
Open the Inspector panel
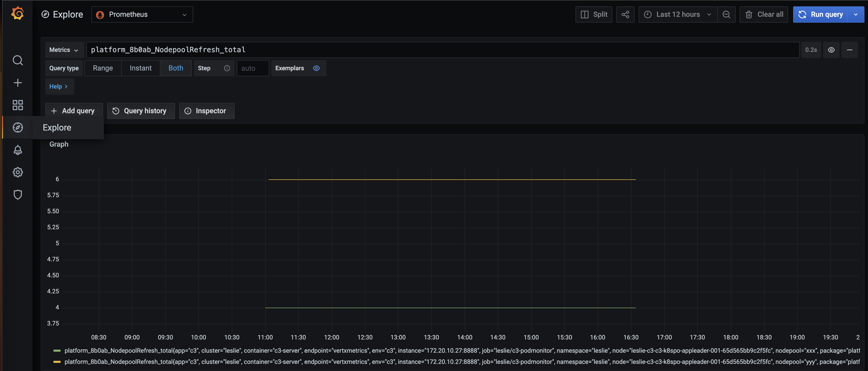[x=206, y=111]
